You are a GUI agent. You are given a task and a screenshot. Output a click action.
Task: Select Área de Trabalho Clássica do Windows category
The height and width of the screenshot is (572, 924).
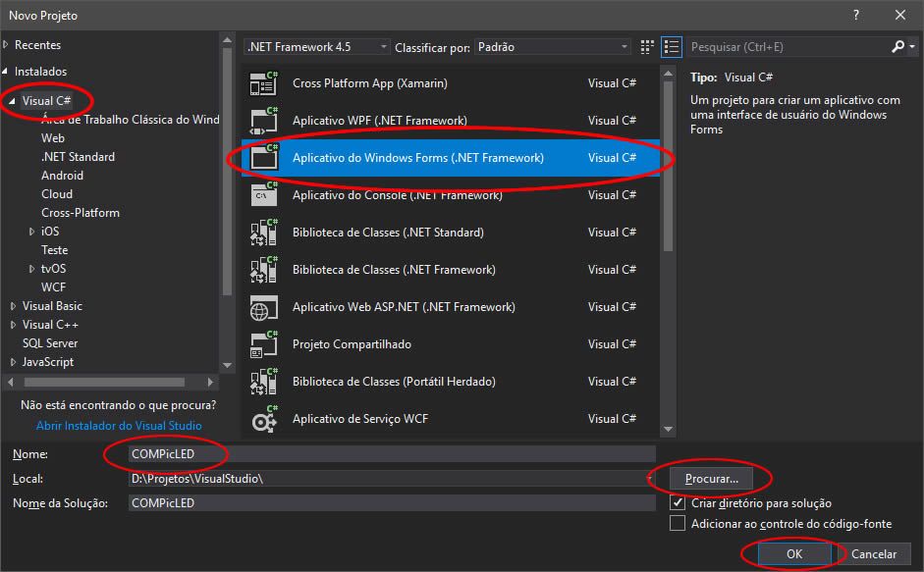point(130,120)
